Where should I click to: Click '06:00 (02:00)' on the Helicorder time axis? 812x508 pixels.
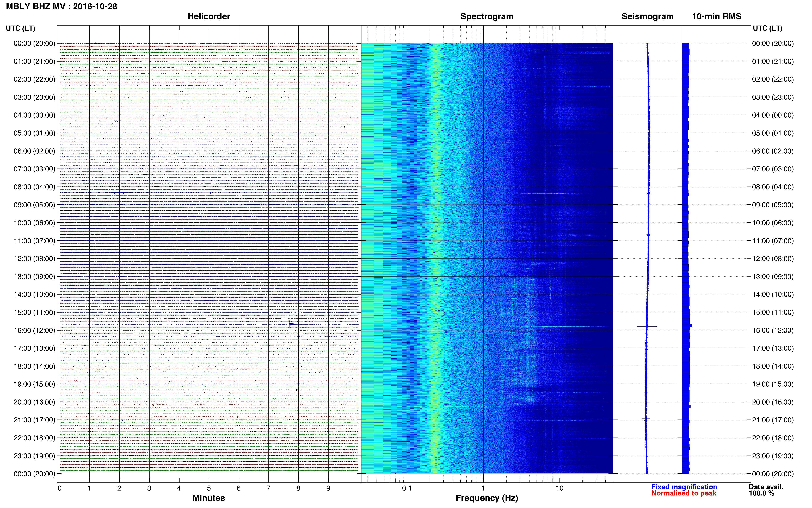point(34,151)
